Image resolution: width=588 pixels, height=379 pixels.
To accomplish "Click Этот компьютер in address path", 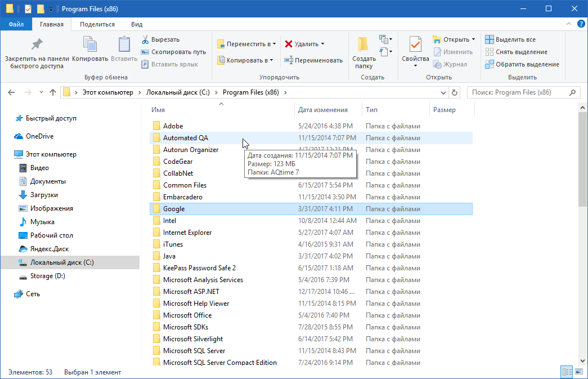I will pos(107,92).
